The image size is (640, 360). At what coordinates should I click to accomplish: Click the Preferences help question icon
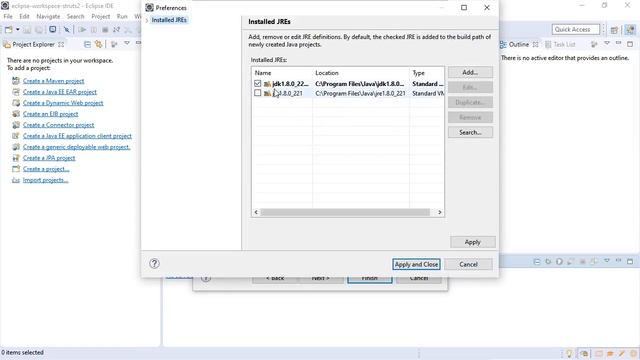154,264
